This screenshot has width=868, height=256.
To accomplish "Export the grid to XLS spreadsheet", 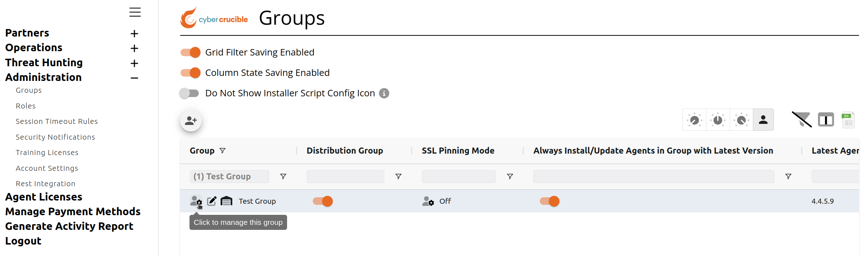I will 848,120.
